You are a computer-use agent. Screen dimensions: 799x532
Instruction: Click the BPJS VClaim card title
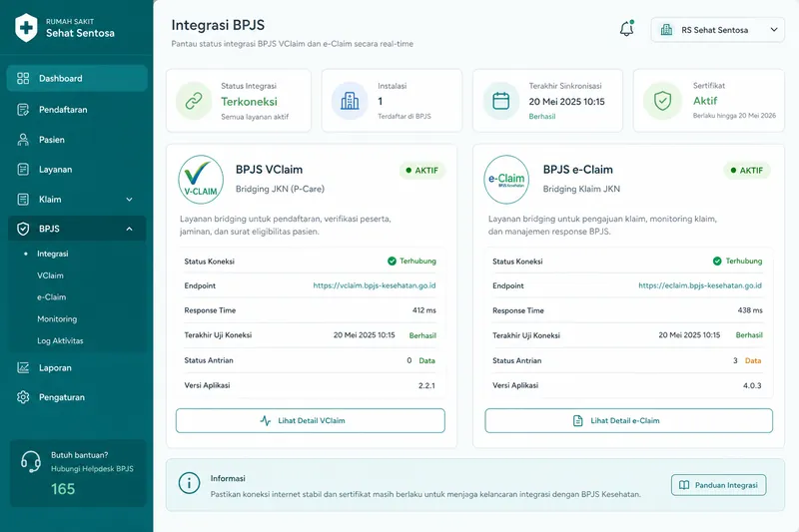coord(269,170)
